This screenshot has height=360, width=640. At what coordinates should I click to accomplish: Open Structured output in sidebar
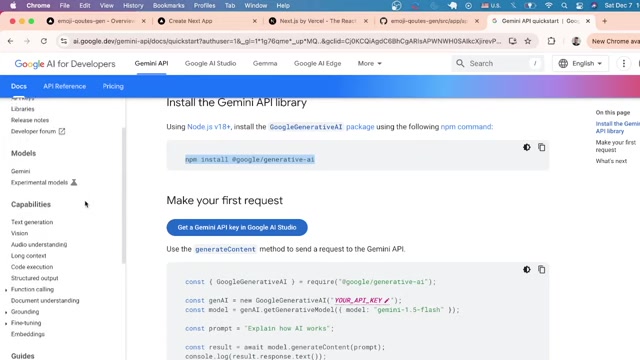tap(35, 278)
